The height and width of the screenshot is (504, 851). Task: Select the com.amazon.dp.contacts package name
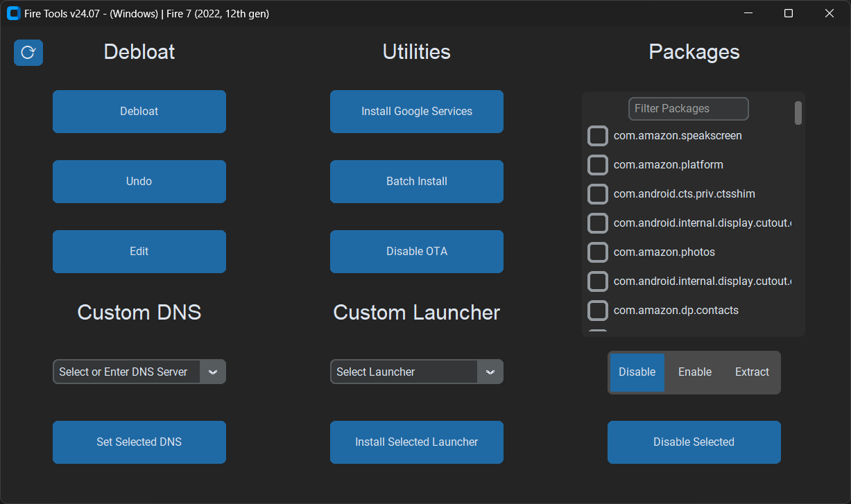pos(676,311)
